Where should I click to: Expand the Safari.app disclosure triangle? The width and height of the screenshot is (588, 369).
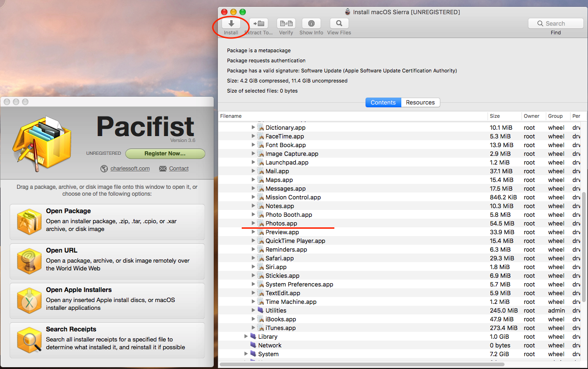(253, 258)
